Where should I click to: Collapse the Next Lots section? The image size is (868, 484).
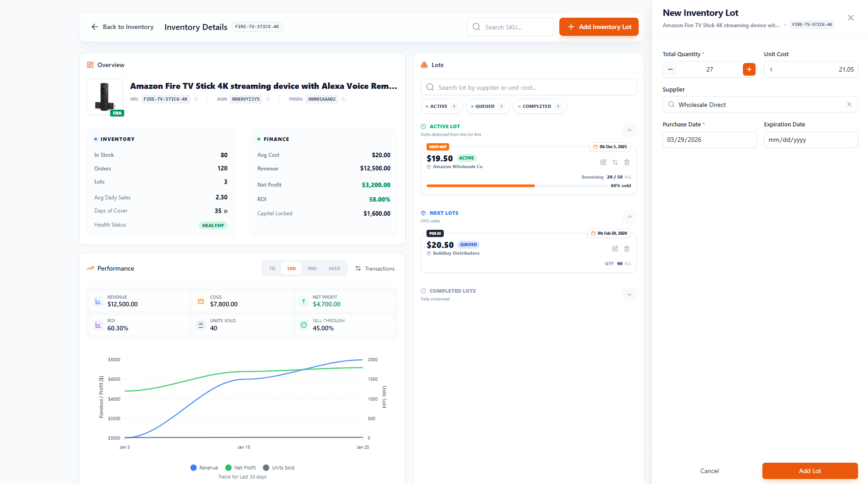pos(629,217)
